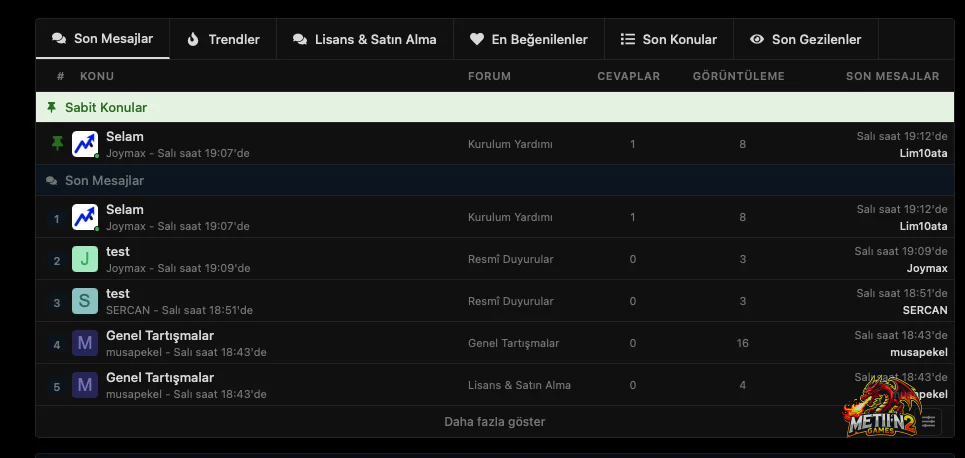Click the number 3 badge before SERCAN's test

pyautogui.click(x=57, y=302)
